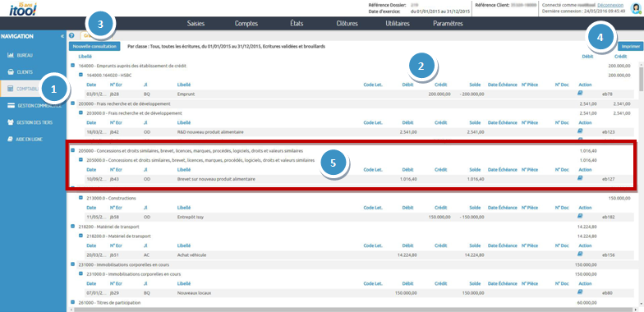This screenshot has height=312, width=644.
Task: Select the Achat véhicule label
Action: [192, 255]
